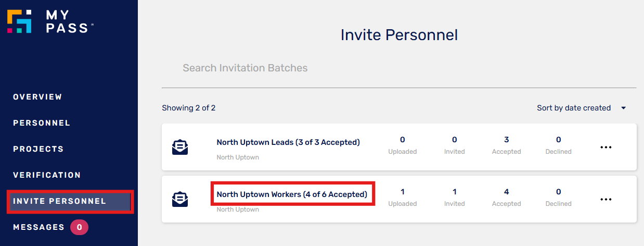Expand the sort dropdown arrow
The image size is (644, 246).
tap(623, 108)
